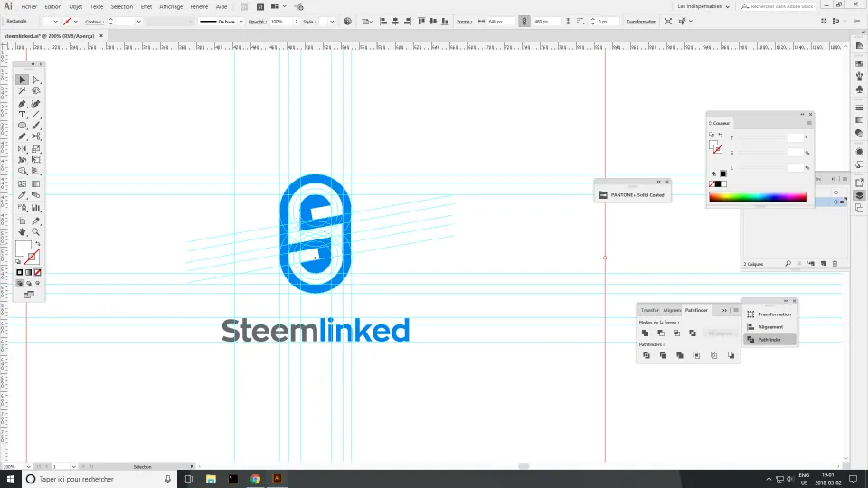Open the Layers panel icon in right dock
This screenshot has height=488, width=868.
pyautogui.click(x=859, y=195)
